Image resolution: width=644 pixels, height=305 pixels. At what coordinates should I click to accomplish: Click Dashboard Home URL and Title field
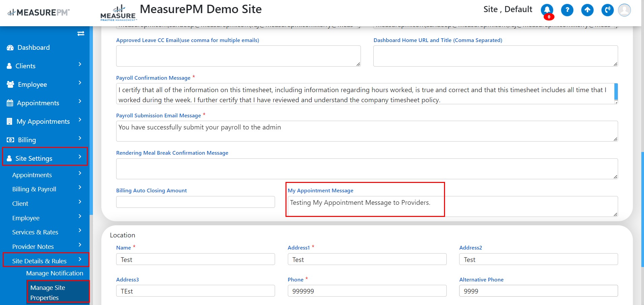pyautogui.click(x=496, y=56)
